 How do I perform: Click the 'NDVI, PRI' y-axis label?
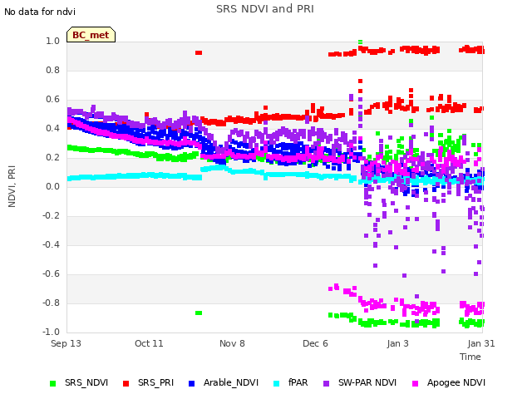point(12,186)
